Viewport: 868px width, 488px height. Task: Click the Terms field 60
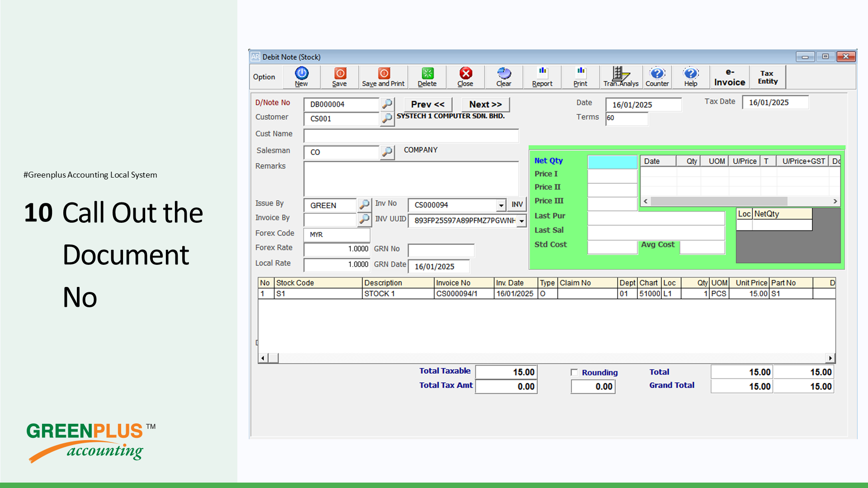click(627, 118)
